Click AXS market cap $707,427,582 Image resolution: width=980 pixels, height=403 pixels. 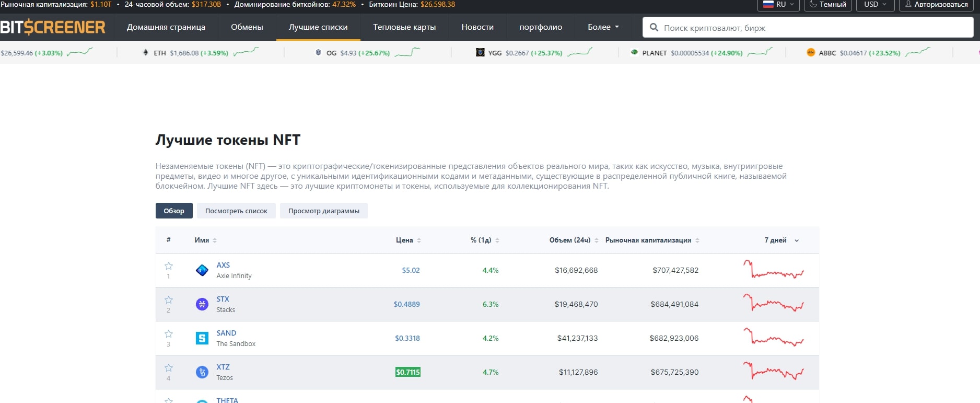pos(675,270)
